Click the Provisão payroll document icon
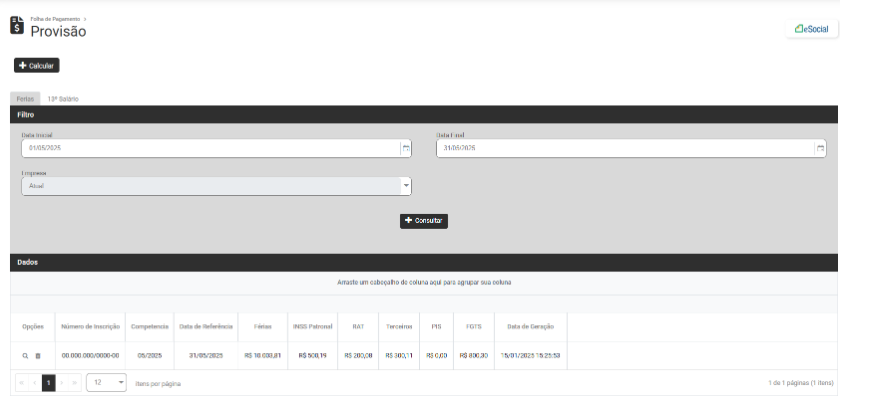This screenshot has height=407, width=871. point(17,25)
